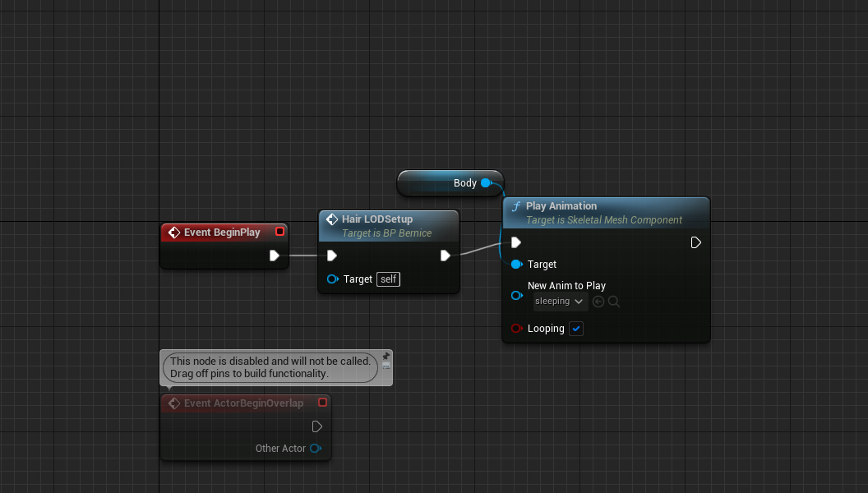This screenshot has width=868, height=493.
Task: Use selected asset arrow for New Anim
Action: coord(598,302)
